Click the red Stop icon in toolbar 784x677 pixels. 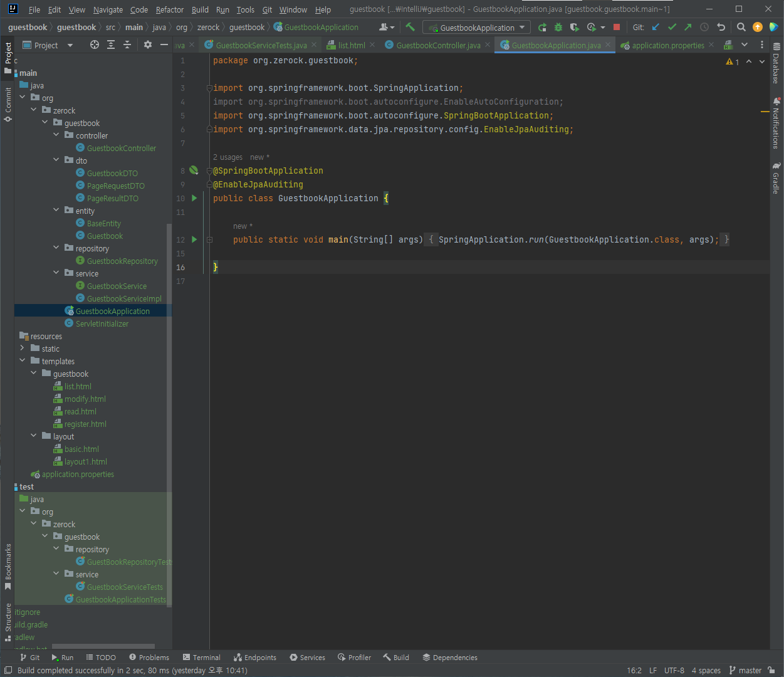617,27
